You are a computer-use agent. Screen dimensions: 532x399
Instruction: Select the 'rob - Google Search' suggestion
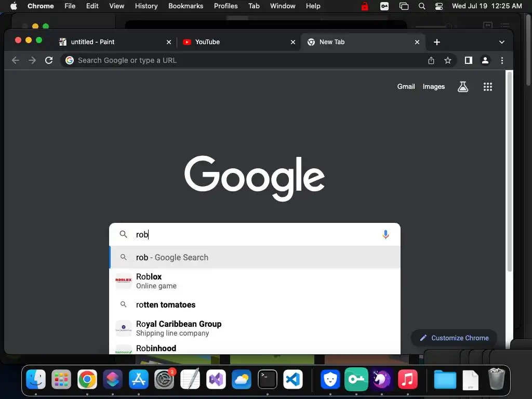(x=255, y=257)
